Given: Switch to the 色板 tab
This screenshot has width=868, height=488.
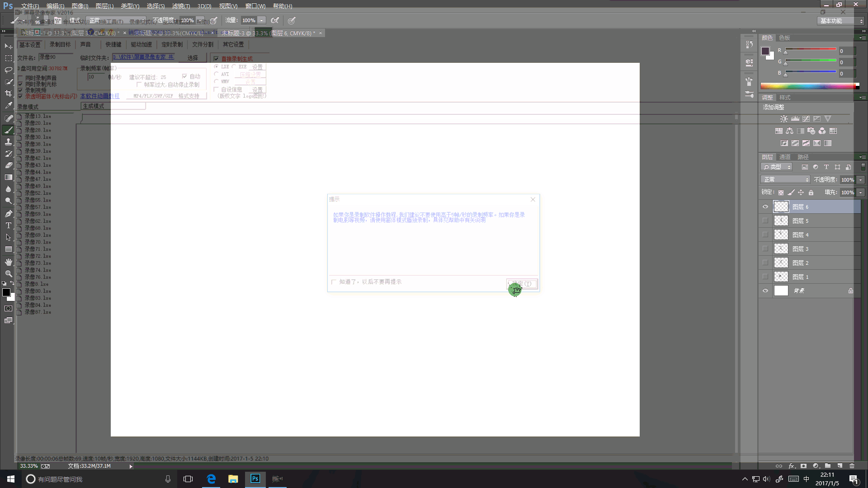Looking at the screenshot, I should 784,38.
